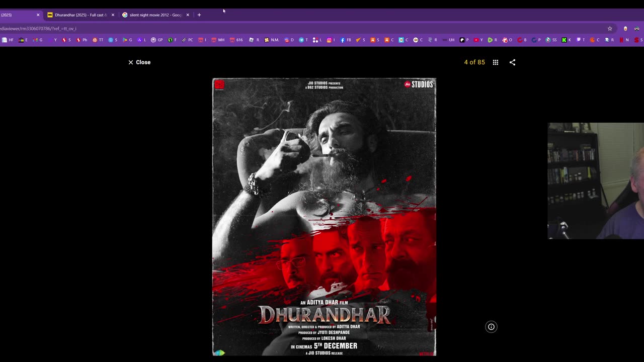Open the O bookmark with red icon
This screenshot has width=644, height=362.
click(508, 40)
